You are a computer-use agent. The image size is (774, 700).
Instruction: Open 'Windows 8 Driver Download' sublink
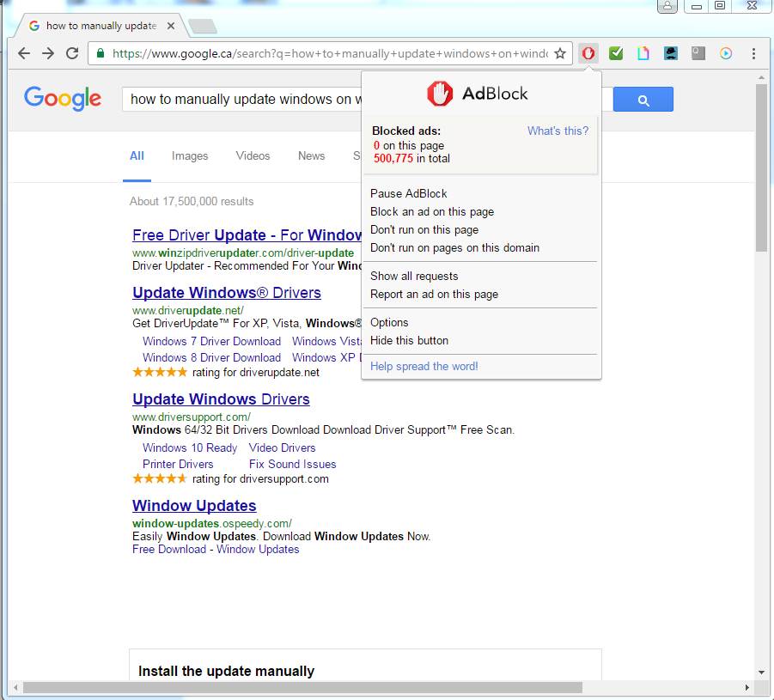click(212, 357)
